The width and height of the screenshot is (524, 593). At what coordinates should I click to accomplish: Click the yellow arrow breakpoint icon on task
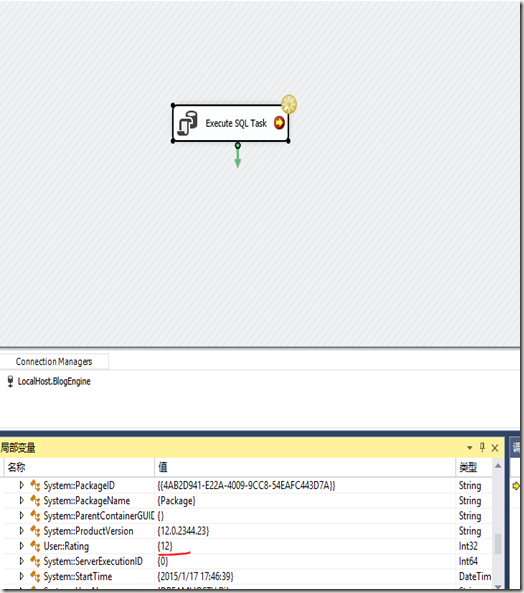[279, 123]
